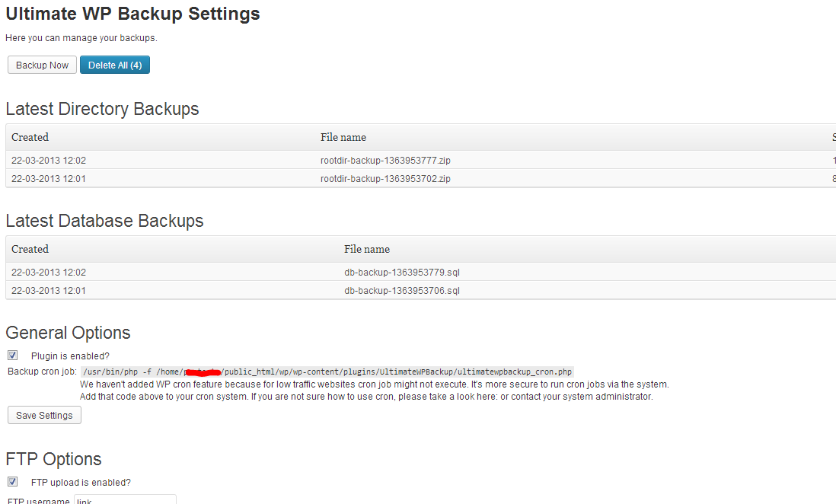The image size is (836, 504).
Task: Click directory backup date 22-03-2013 12:02
Action: [x=49, y=161]
